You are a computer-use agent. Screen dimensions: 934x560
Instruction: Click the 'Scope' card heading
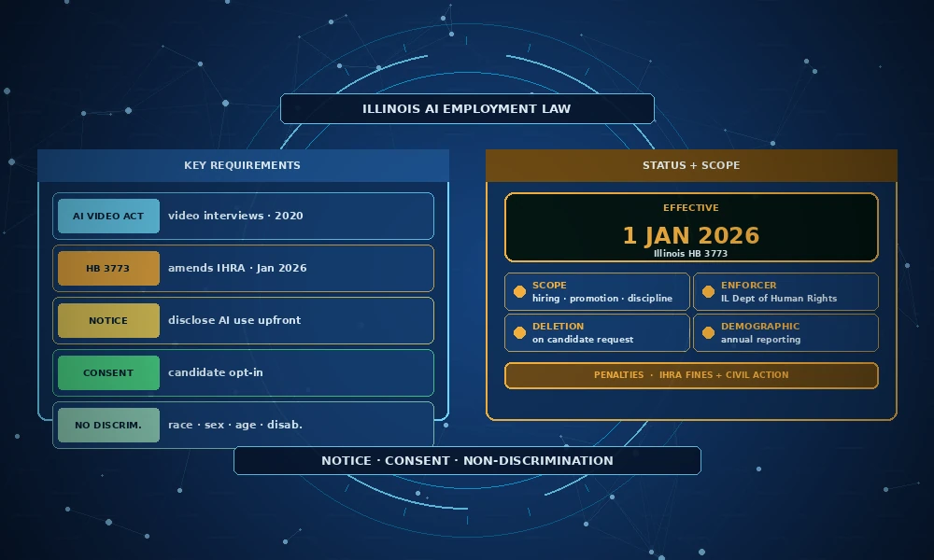tap(549, 285)
